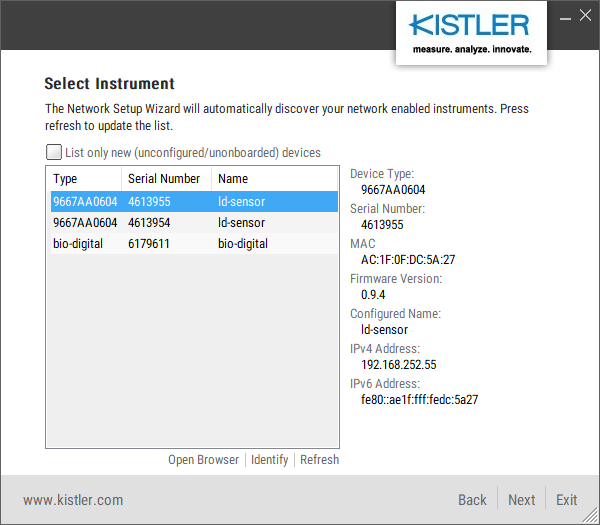Viewport: 600px width, 525px height.
Task: Open Browser for selected instrument
Action: [x=203, y=460]
